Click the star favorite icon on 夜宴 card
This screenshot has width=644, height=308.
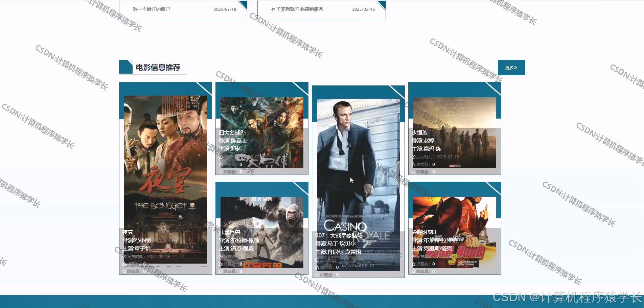(x=124, y=272)
